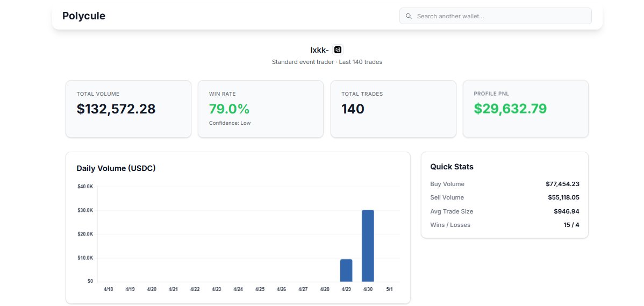This screenshot has height=306, width=644.
Task: Click the $0 axis label
Action: pyautogui.click(x=90, y=281)
